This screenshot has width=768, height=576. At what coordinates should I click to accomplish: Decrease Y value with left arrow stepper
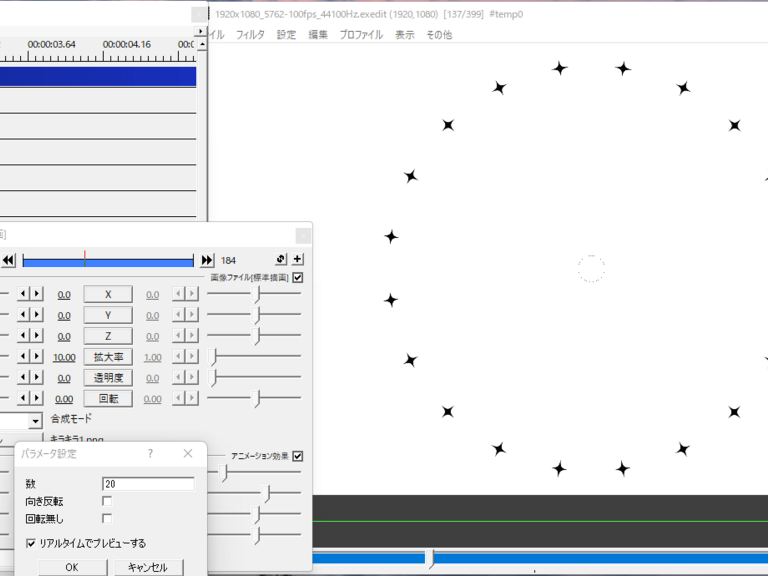(23, 314)
